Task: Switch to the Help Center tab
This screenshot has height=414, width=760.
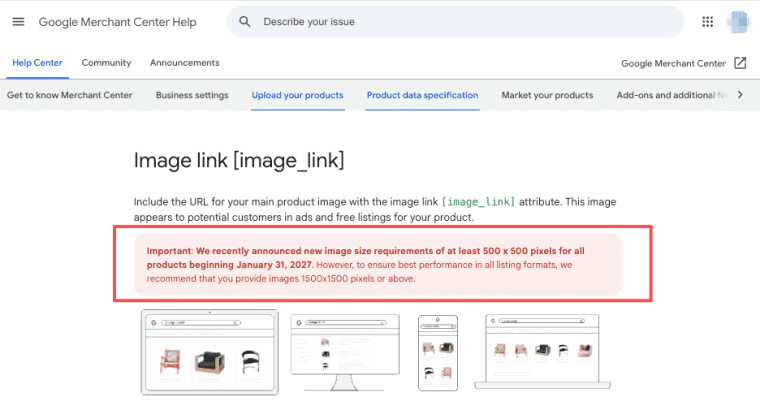Action: click(x=37, y=63)
